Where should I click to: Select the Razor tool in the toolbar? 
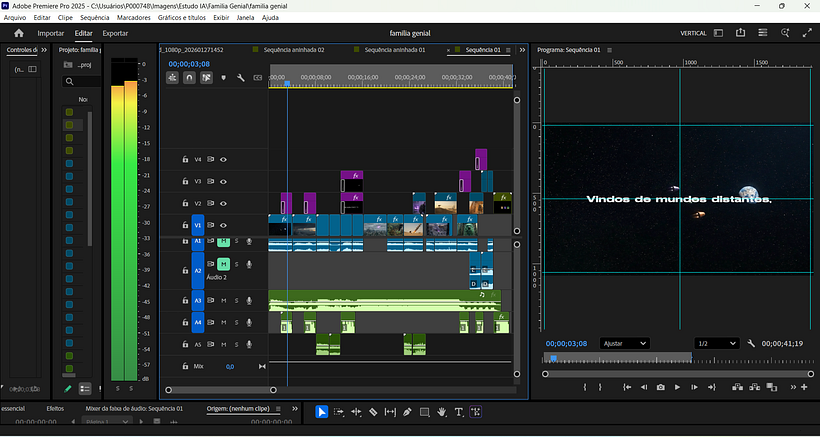[373, 412]
